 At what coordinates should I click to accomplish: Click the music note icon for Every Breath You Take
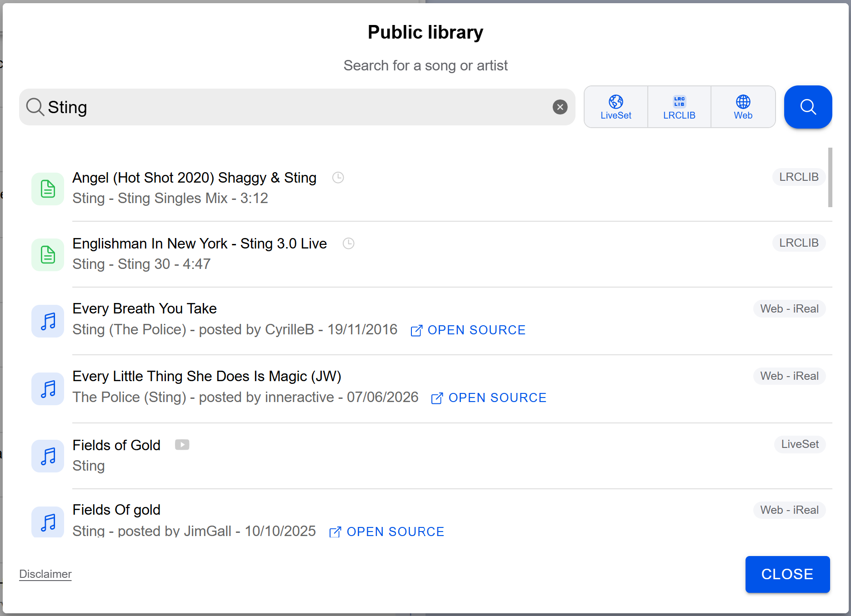48,321
